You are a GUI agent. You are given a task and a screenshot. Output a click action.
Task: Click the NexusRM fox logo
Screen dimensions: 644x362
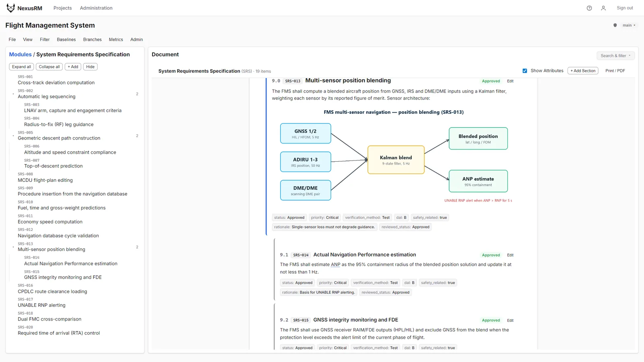point(10,8)
